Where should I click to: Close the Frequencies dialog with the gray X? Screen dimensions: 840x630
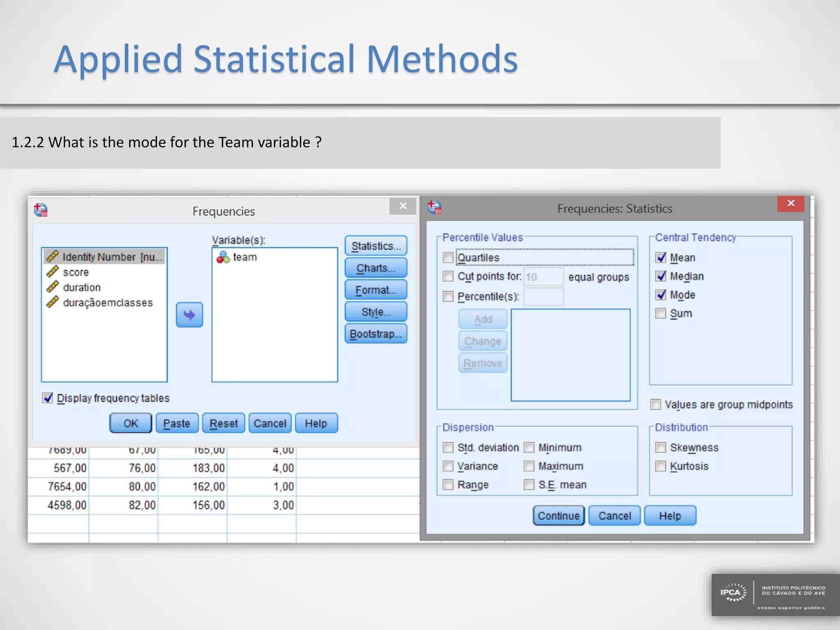point(403,206)
